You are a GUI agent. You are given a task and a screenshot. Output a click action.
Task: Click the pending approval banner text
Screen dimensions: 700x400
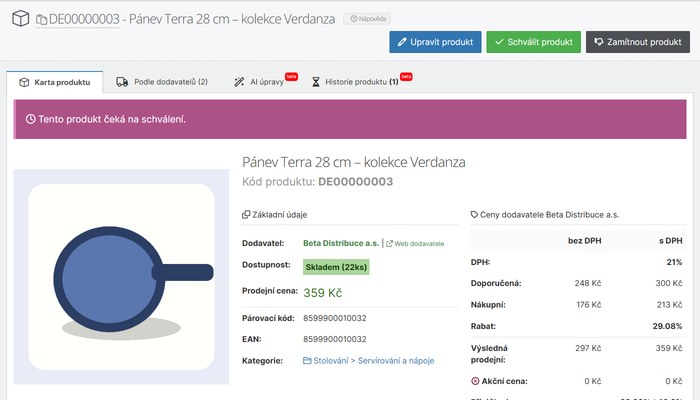click(112, 119)
